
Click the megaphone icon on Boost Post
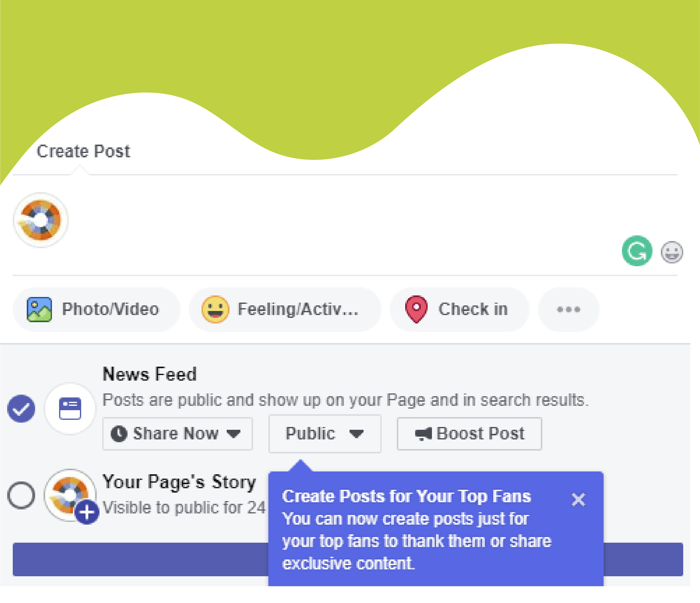coord(423,434)
